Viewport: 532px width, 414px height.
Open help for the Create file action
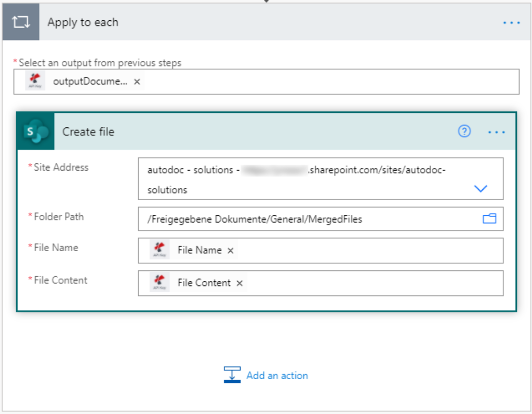[464, 132]
